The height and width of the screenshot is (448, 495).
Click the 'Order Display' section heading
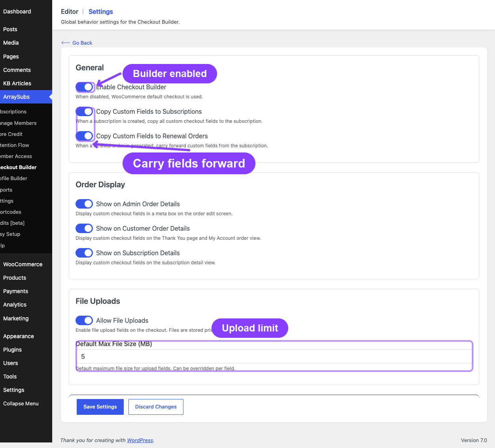tap(100, 184)
